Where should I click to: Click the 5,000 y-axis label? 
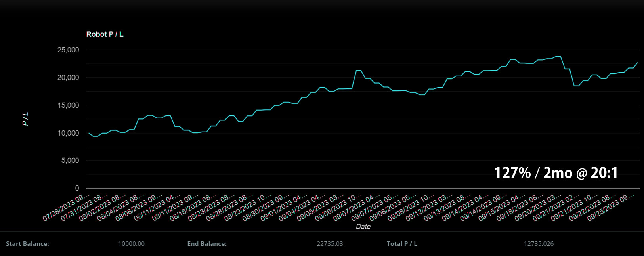point(70,160)
